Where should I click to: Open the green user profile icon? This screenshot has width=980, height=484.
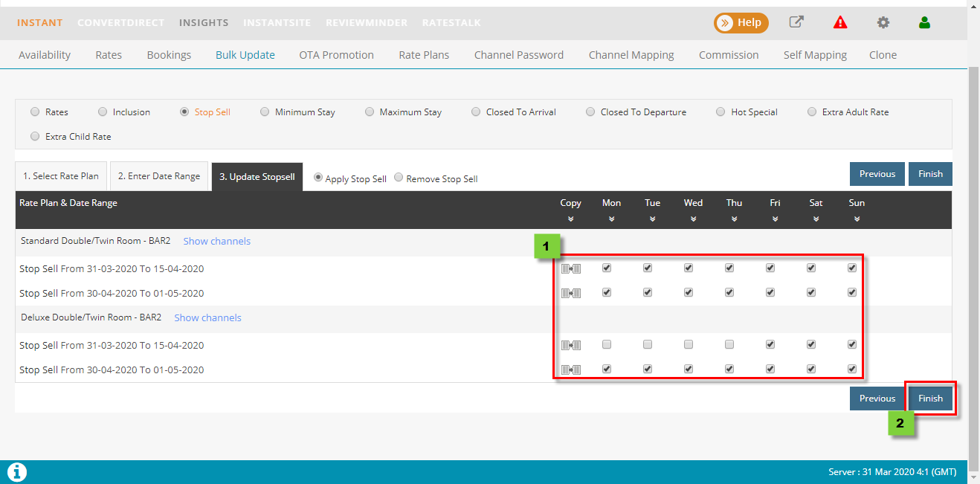[x=924, y=22]
